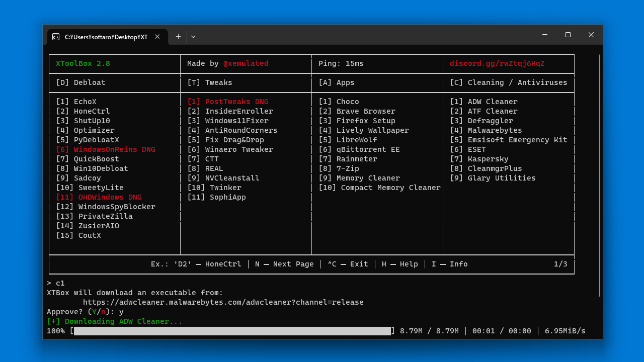Click the [4] AntiRoundCorners entry
The width and height of the screenshot is (644, 362).
pyautogui.click(x=232, y=130)
